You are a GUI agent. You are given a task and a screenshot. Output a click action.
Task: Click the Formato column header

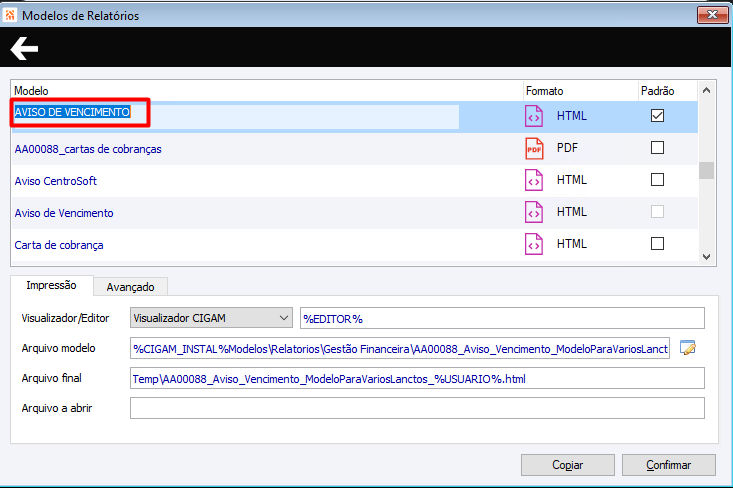point(545,91)
